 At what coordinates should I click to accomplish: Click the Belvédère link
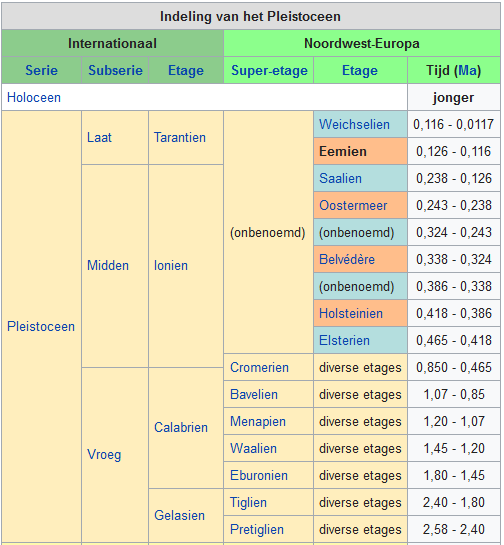[x=347, y=260]
